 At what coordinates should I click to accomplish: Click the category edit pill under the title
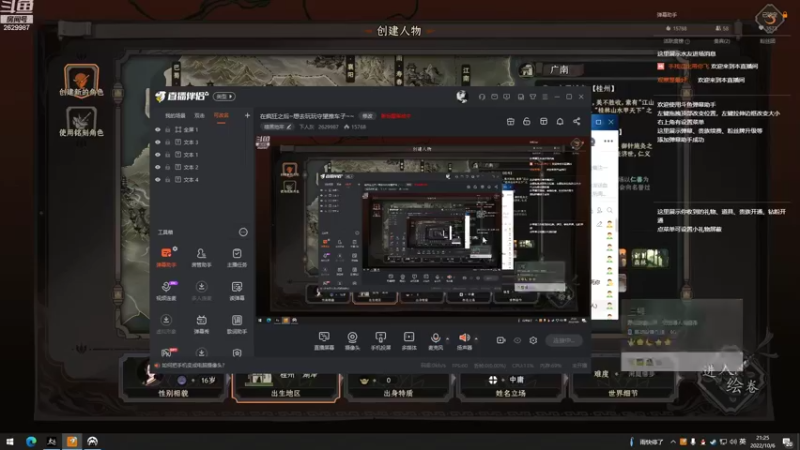(278, 127)
